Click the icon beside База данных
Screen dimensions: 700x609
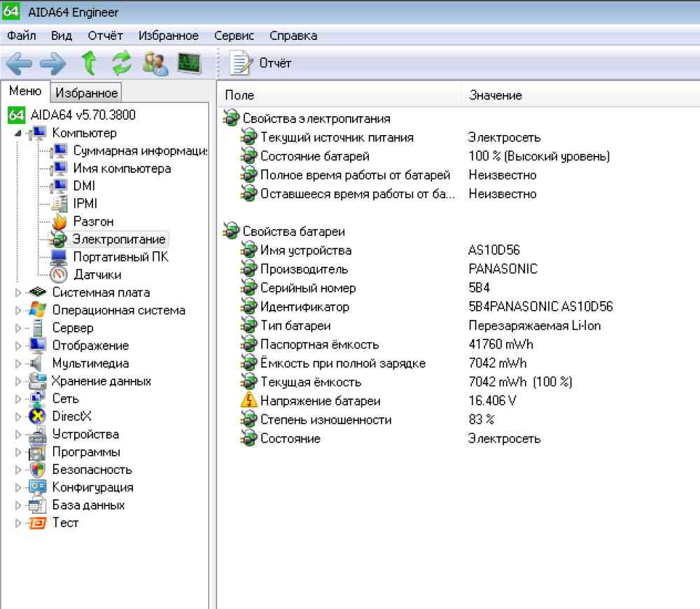pos(38,505)
